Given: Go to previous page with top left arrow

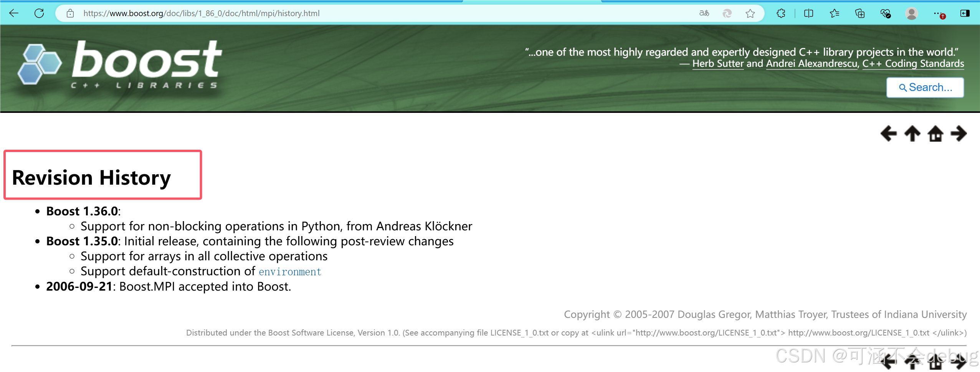Looking at the screenshot, I should [x=888, y=134].
